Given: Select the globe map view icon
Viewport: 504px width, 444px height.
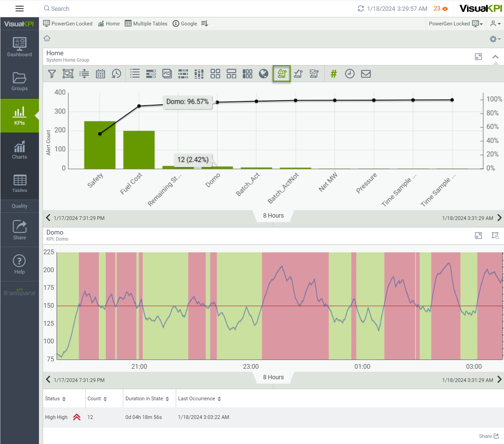Looking at the screenshot, I should pos(264,74).
